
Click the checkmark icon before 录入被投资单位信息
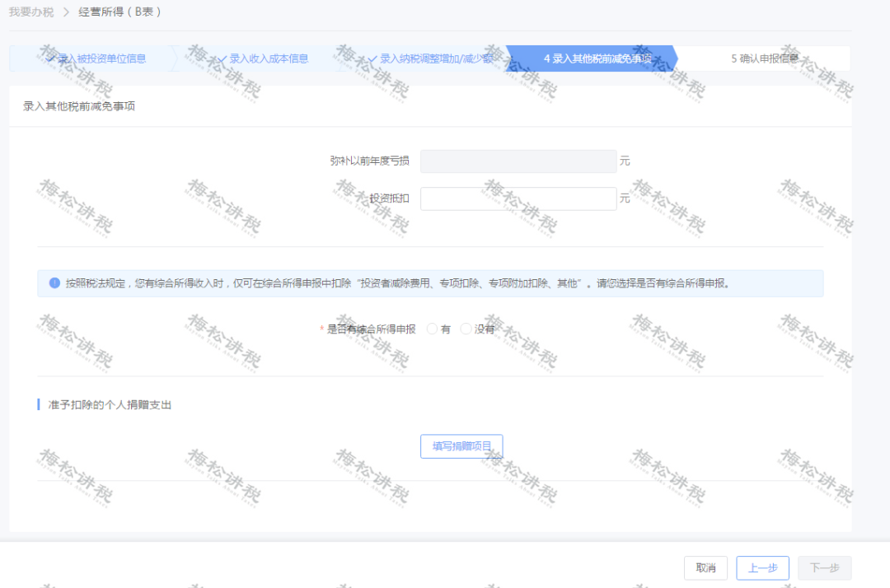tap(51, 59)
